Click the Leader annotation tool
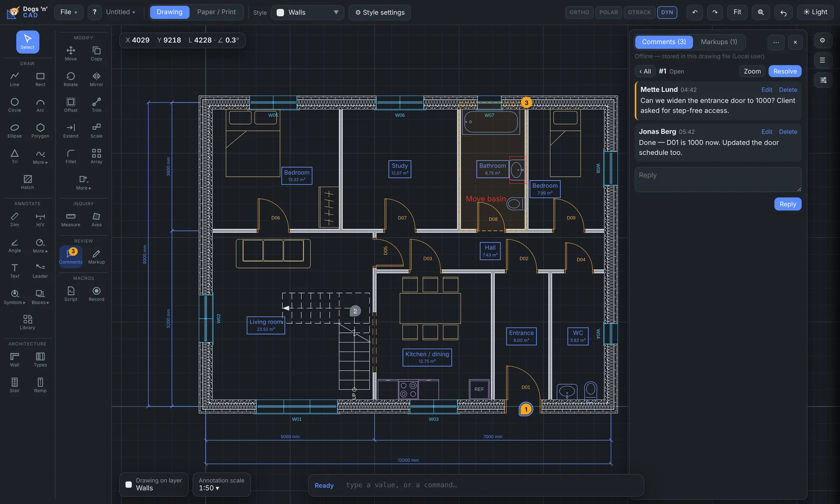The image size is (840, 504). (40, 271)
